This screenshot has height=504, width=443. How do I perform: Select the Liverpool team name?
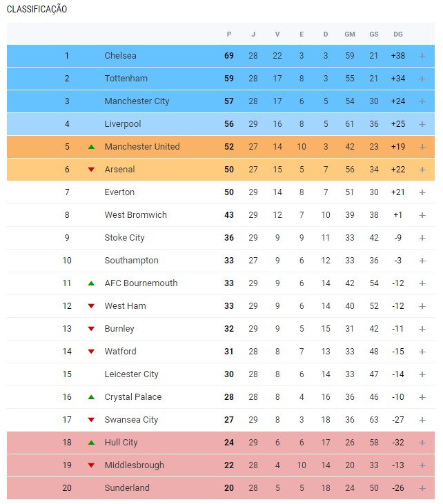coord(123,124)
